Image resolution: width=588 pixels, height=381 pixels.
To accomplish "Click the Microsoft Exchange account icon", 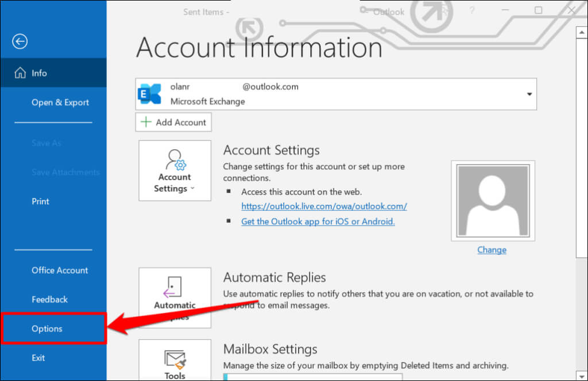I will pyautogui.click(x=150, y=94).
